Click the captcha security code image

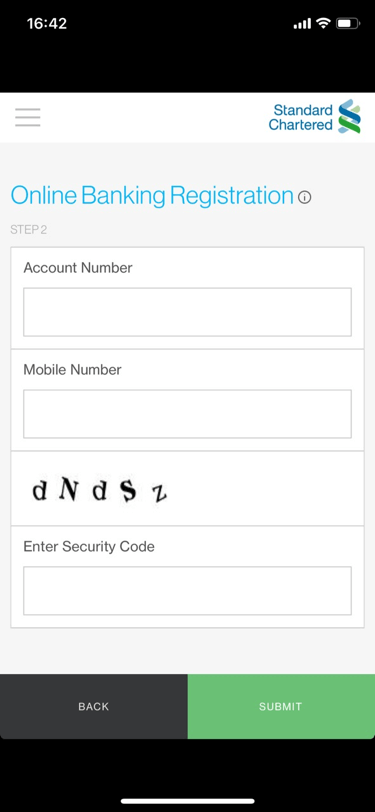(99, 490)
